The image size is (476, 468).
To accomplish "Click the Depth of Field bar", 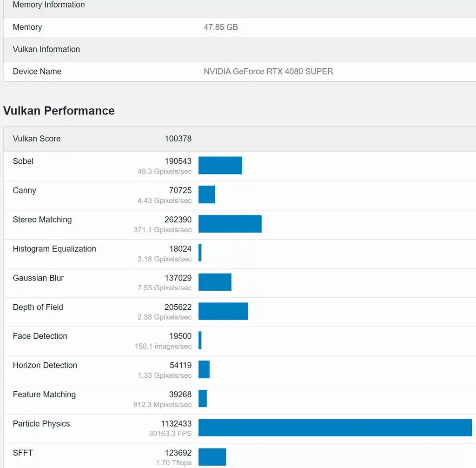I will point(223,311).
